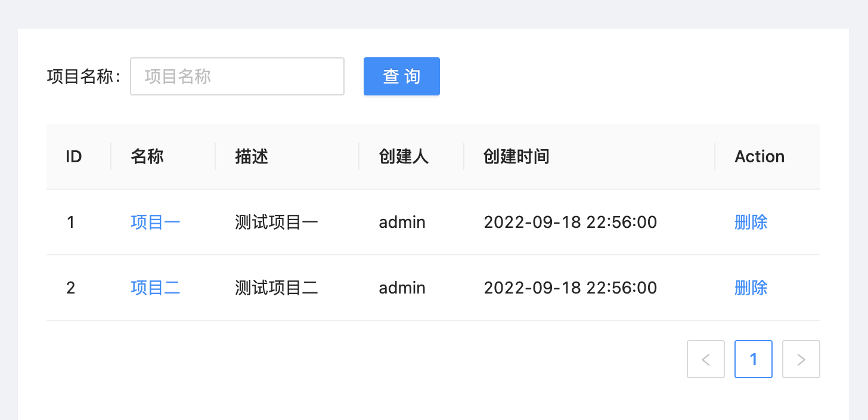Click ID cell showing 1
This screenshot has height=420, width=868.
(x=79, y=223)
